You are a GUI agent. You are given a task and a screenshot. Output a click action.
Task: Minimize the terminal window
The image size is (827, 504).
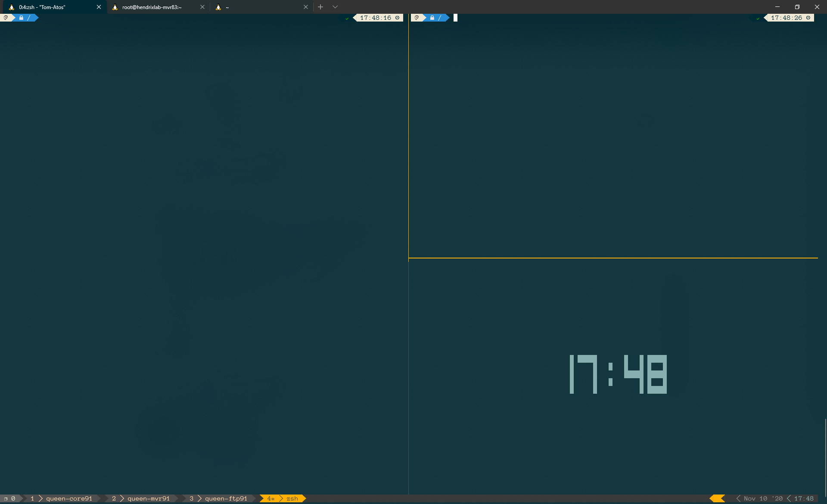tap(777, 7)
